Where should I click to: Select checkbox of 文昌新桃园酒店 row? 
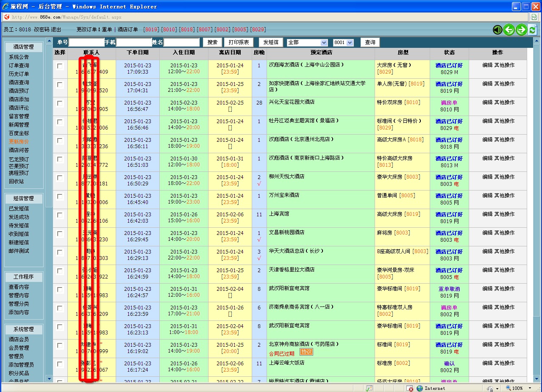coord(60,234)
